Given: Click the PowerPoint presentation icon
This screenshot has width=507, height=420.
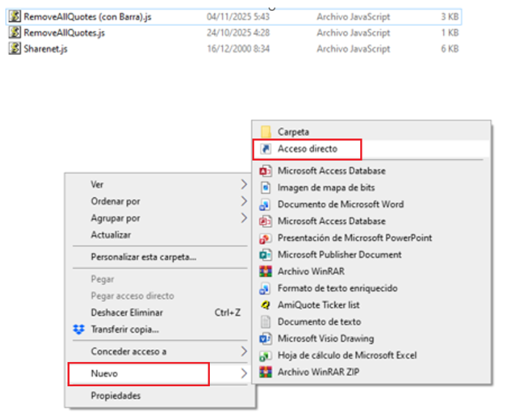Looking at the screenshot, I should 266,238.
